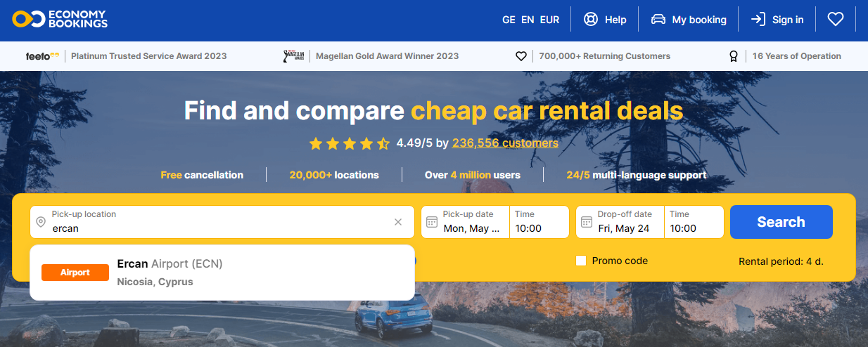This screenshot has width=868, height=347.
Task: Click the 16 Years of Operation text
Action: tap(797, 56)
